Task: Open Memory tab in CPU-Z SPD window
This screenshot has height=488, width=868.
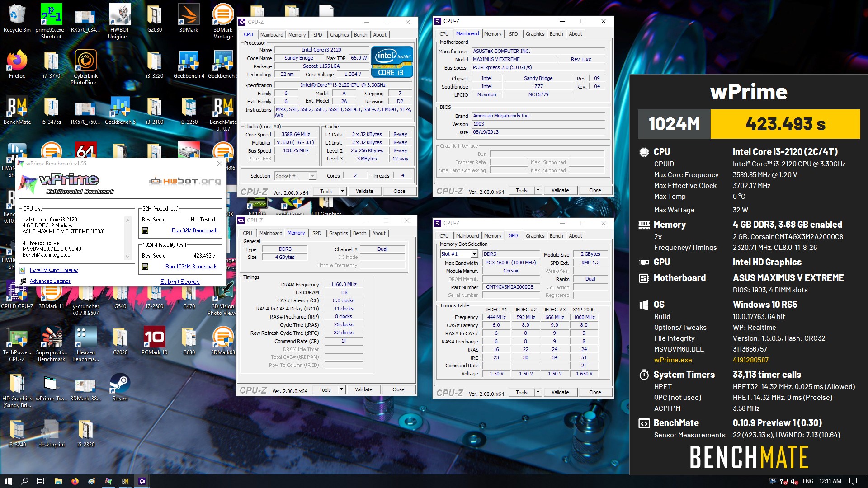Action: tap(492, 236)
